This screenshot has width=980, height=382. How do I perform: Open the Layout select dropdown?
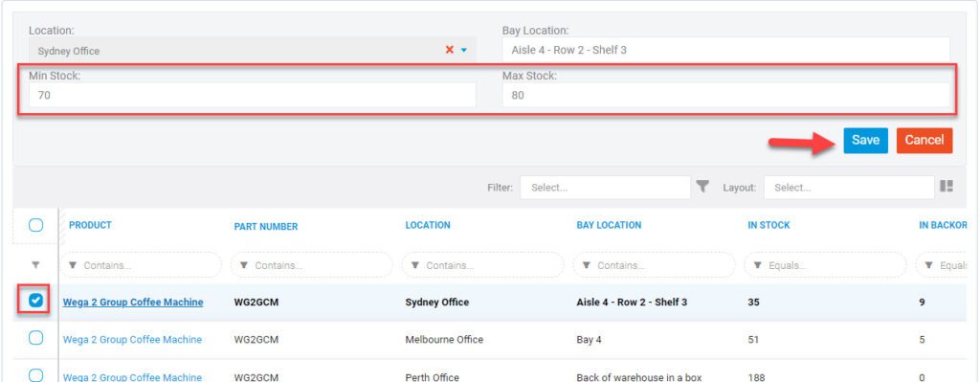pos(849,188)
